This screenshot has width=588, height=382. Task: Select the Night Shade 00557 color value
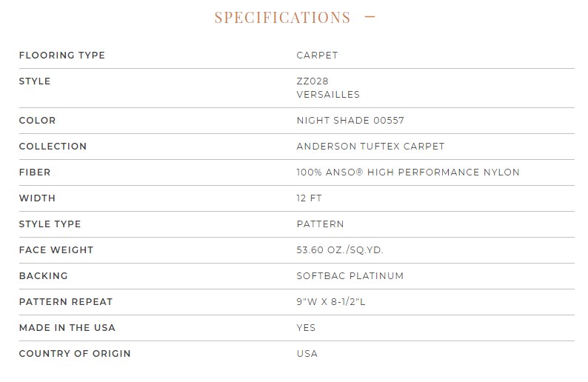click(350, 121)
